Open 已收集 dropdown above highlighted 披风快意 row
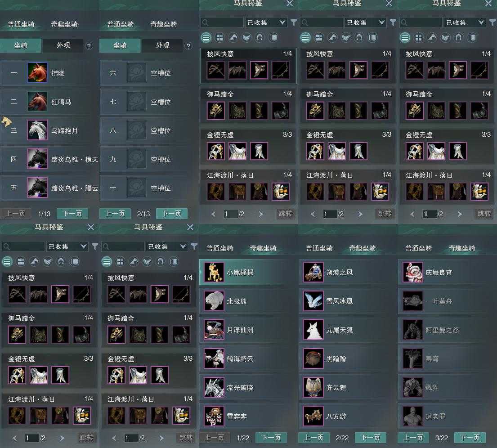Image resolution: width=497 pixels, height=448 pixels. tap(266, 22)
